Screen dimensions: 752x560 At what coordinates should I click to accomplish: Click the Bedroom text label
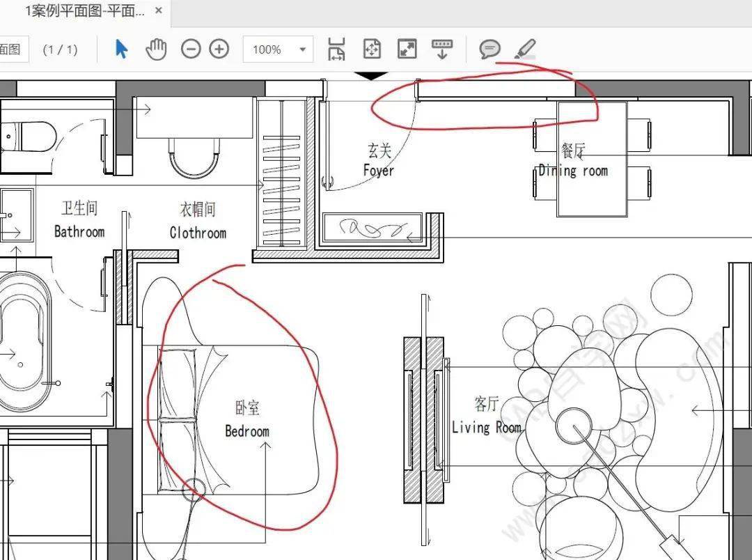(x=247, y=431)
